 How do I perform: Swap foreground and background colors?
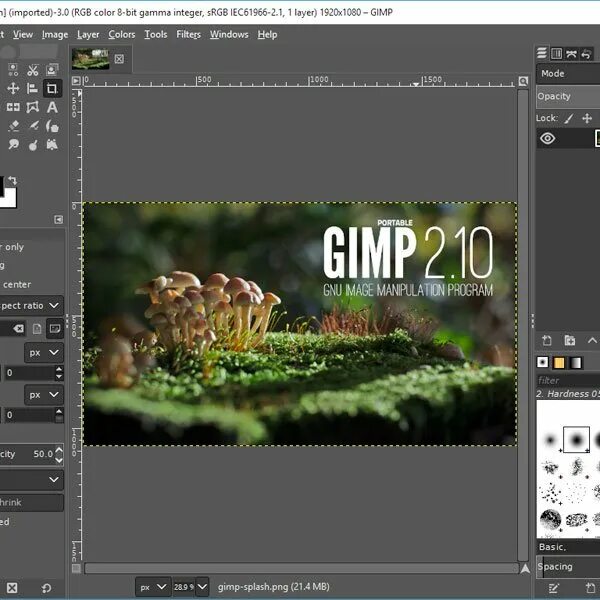[12, 180]
